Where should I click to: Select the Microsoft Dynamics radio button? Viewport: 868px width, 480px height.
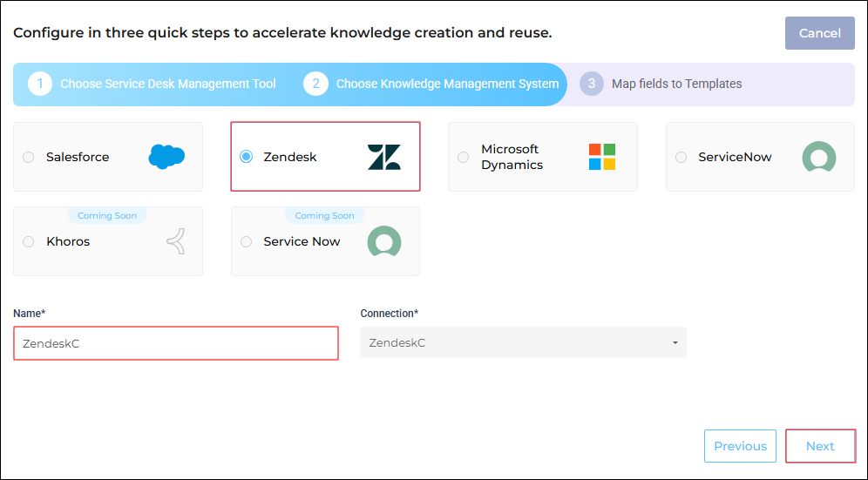click(464, 157)
